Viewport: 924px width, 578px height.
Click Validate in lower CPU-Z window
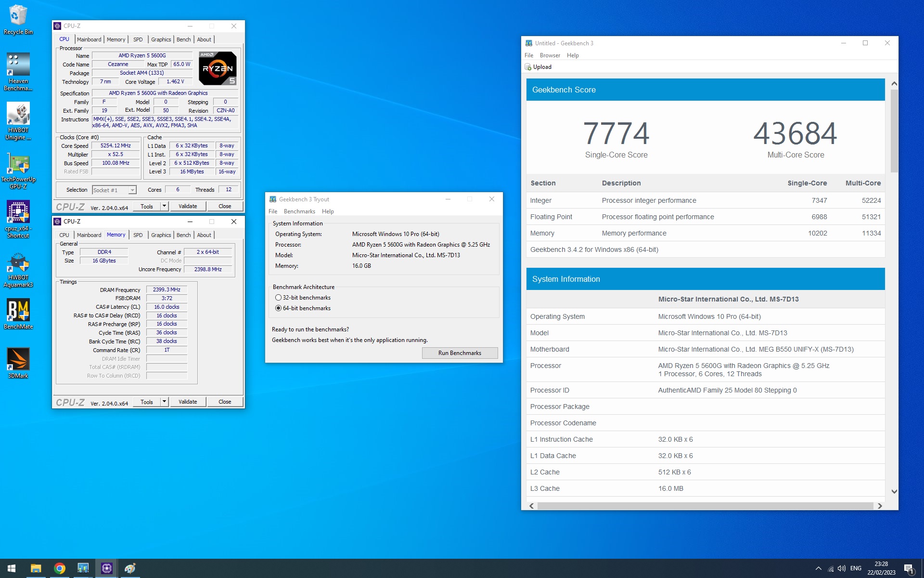coord(188,402)
